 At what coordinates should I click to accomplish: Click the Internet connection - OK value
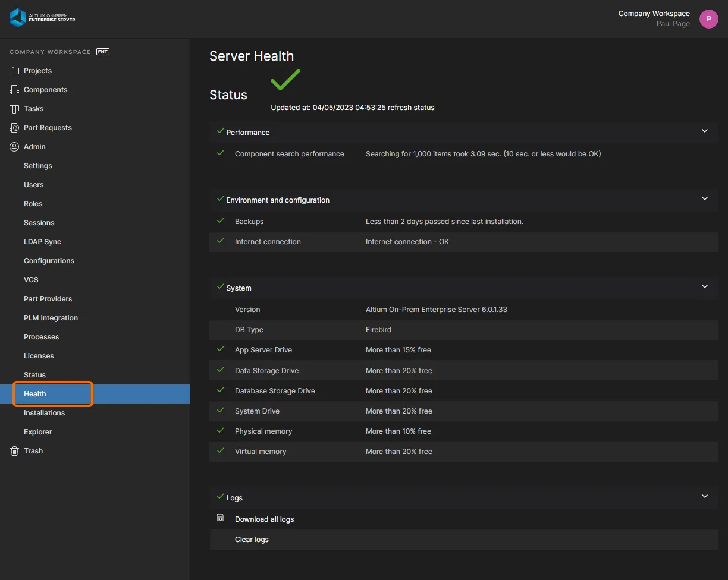pyautogui.click(x=407, y=242)
